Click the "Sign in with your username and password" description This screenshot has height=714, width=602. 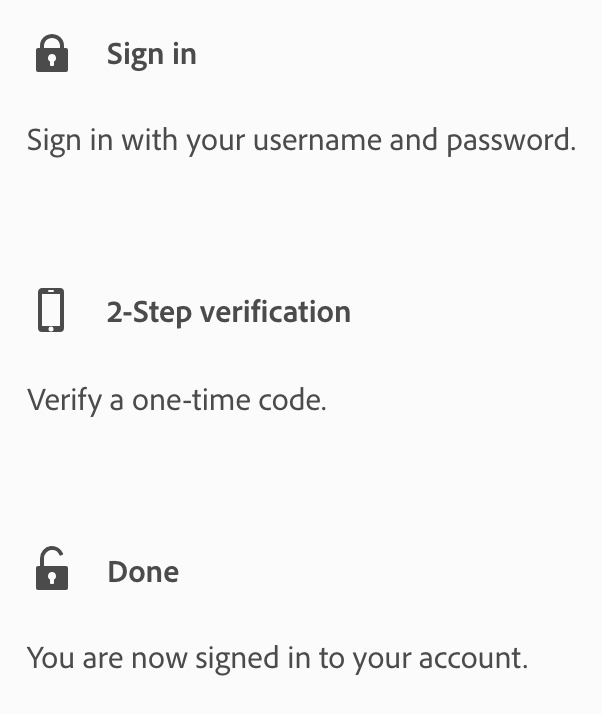(x=301, y=140)
